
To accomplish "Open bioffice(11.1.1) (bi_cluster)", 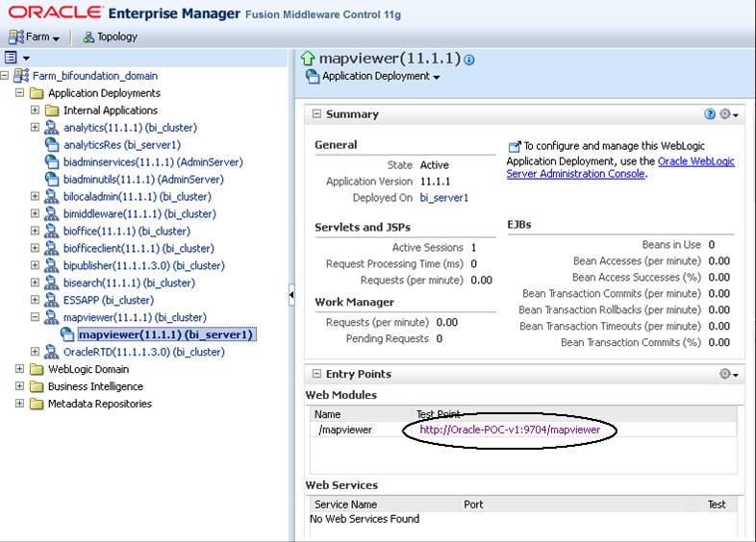I will tap(127, 232).
